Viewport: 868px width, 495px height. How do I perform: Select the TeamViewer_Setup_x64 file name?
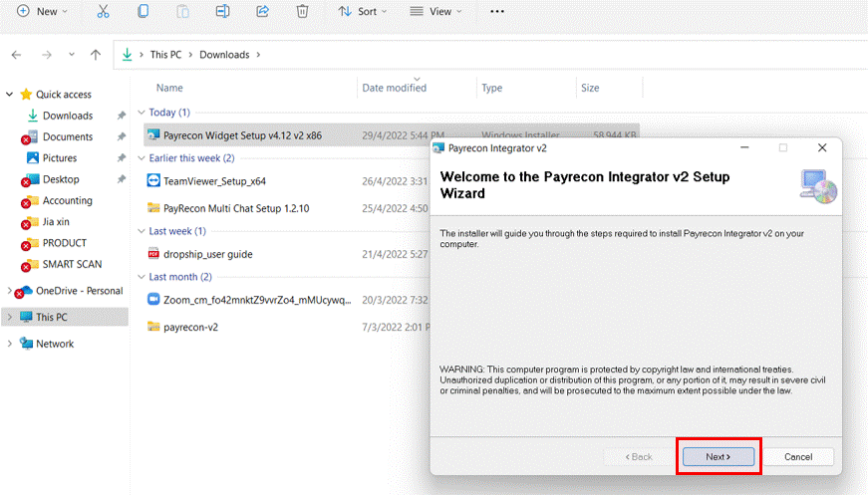[215, 181]
